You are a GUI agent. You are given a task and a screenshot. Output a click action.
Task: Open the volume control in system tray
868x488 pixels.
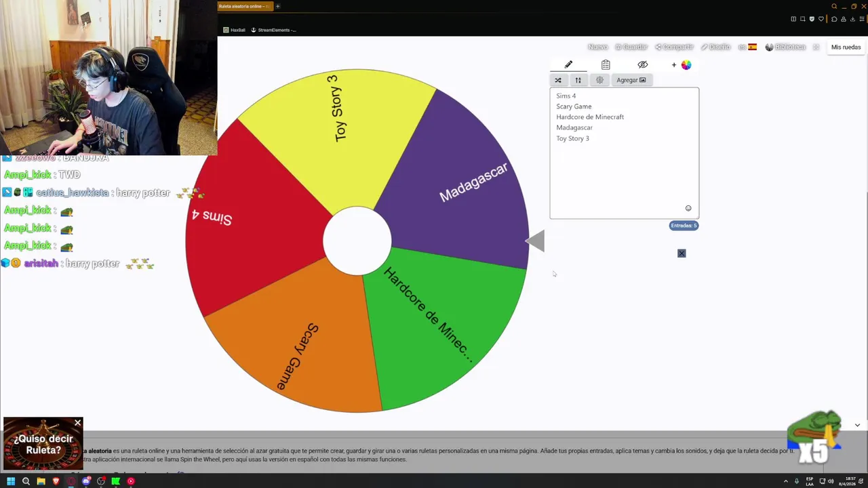tap(831, 481)
